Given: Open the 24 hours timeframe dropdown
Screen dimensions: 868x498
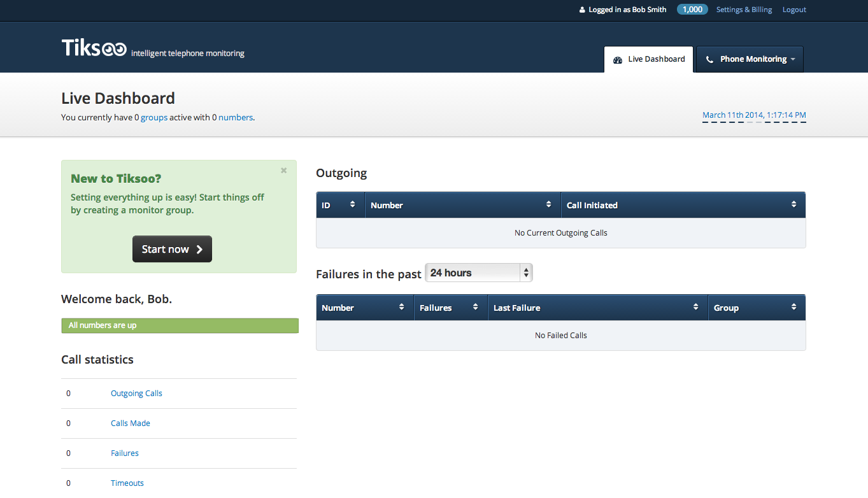Looking at the screenshot, I should (x=479, y=273).
